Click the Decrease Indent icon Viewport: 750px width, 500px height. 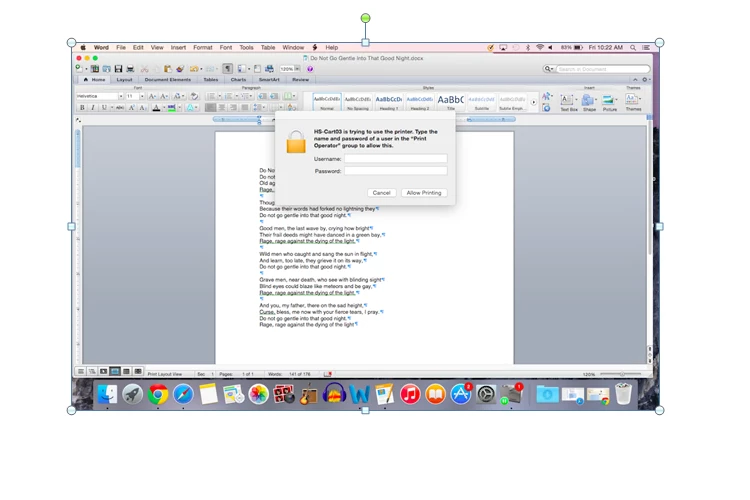263,96
